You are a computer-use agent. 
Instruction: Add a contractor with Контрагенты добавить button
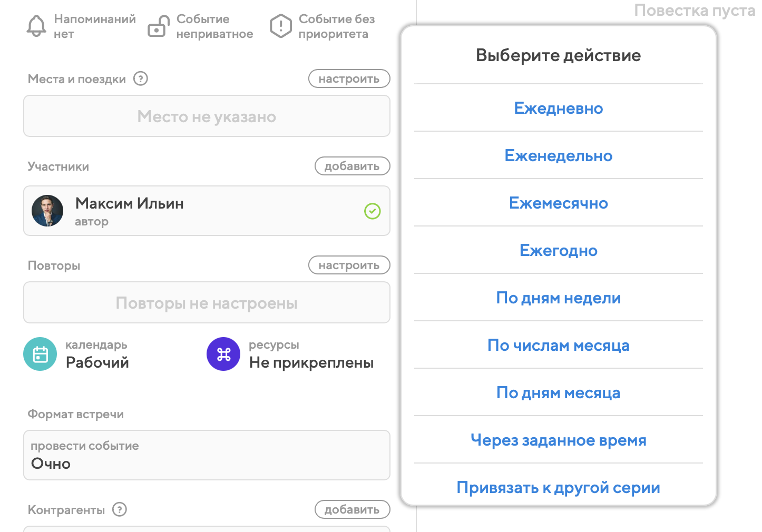click(x=352, y=509)
